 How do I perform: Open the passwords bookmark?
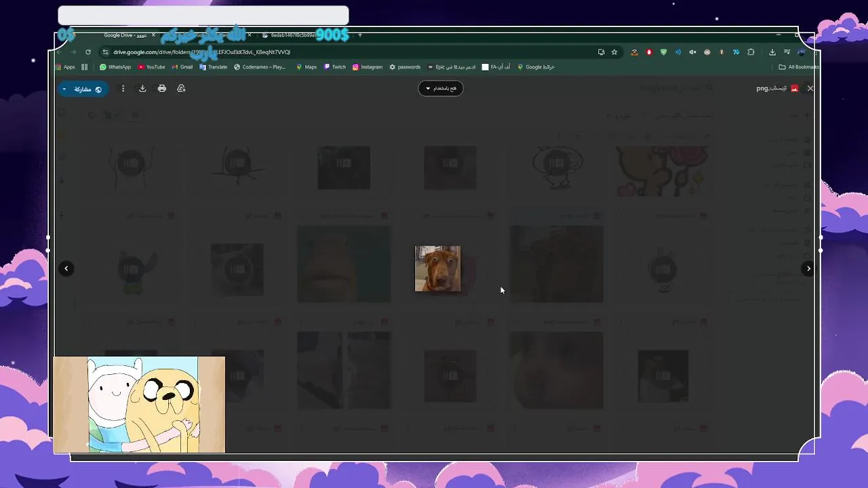(x=405, y=67)
